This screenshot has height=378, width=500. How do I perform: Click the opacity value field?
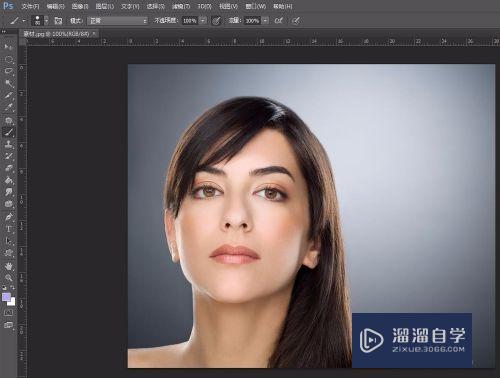[190, 21]
